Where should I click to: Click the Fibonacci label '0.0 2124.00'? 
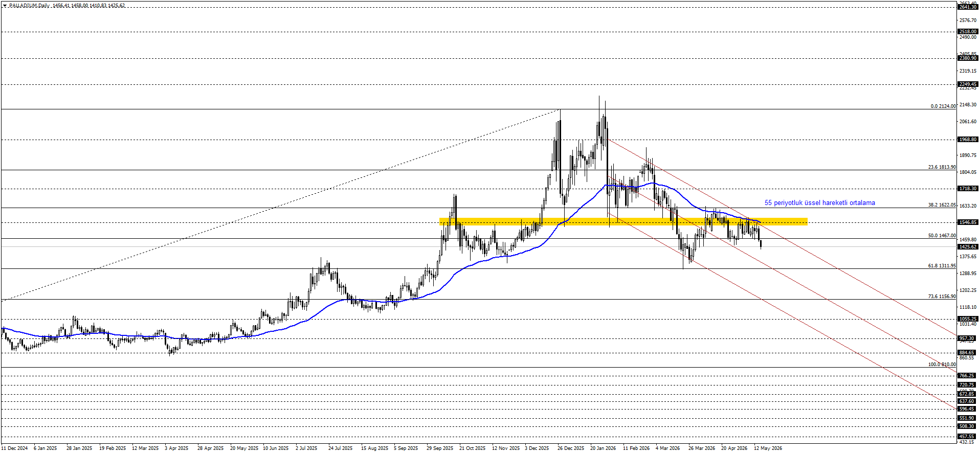point(943,106)
